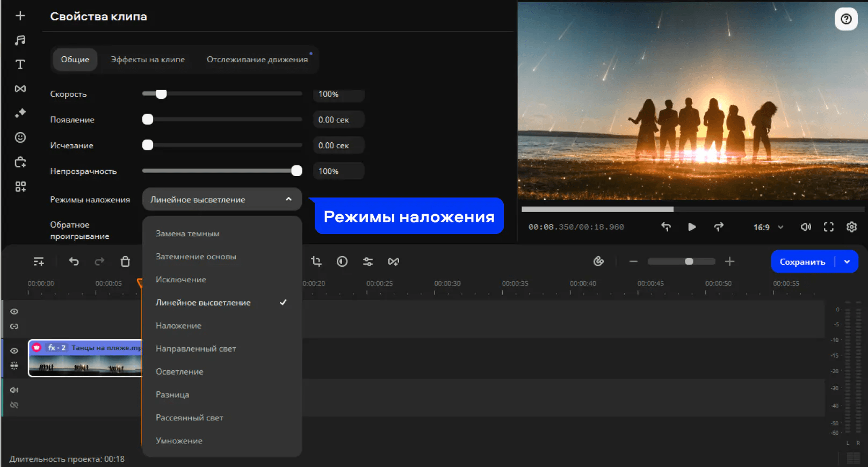The width and height of the screenshot is (868, 467).
Task: Expand the Сохранить button arrow options
Action: 847,262
